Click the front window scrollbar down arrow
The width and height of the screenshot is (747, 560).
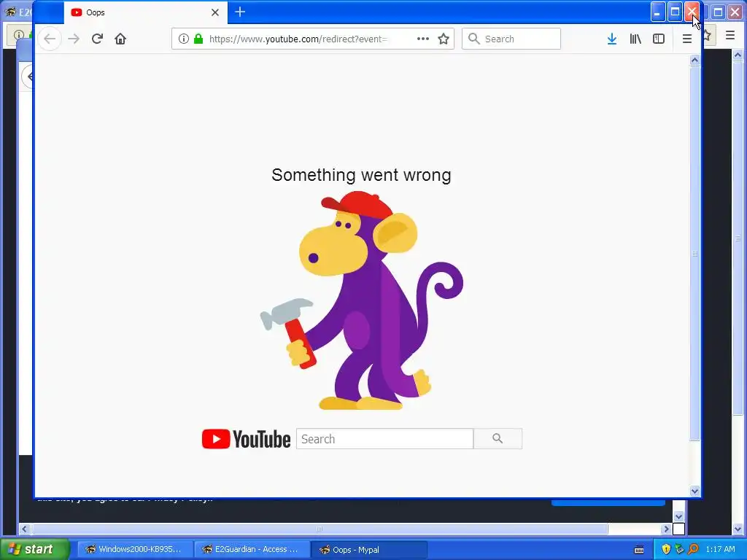click(694, 491)
